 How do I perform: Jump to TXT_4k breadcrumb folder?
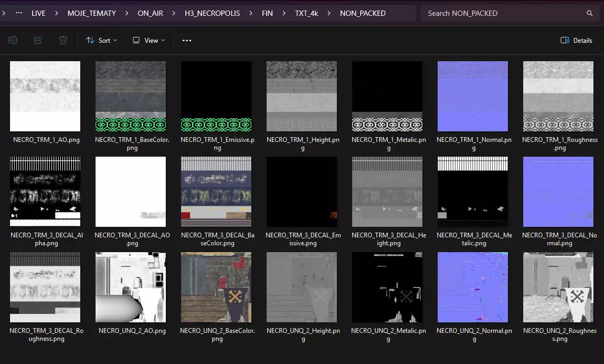pos(307,13)
